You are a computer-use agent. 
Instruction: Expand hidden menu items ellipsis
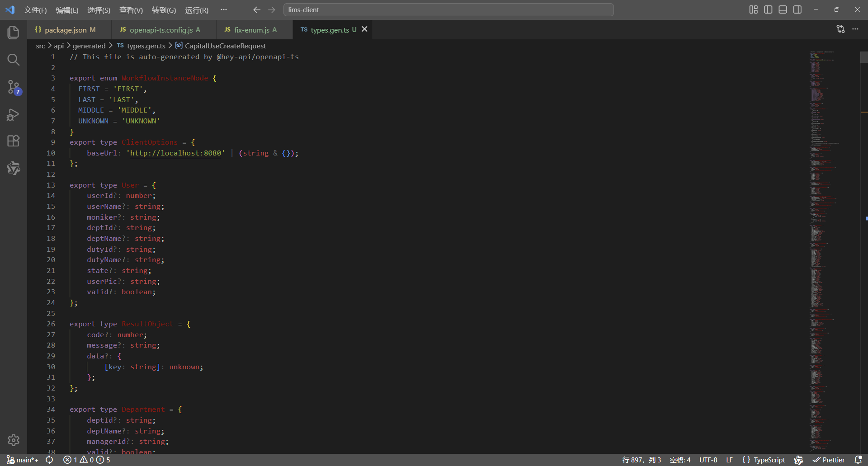point(224,10)
